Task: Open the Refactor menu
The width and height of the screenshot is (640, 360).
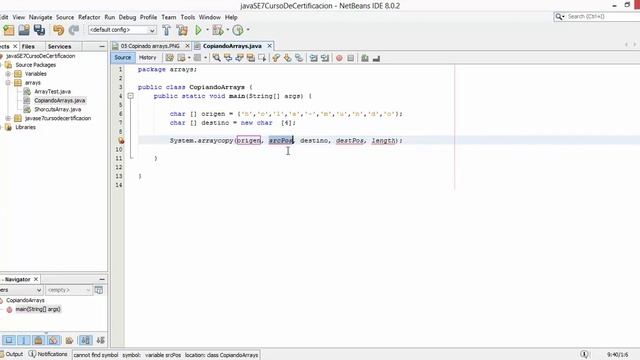Action: click(x=89, y=17)
